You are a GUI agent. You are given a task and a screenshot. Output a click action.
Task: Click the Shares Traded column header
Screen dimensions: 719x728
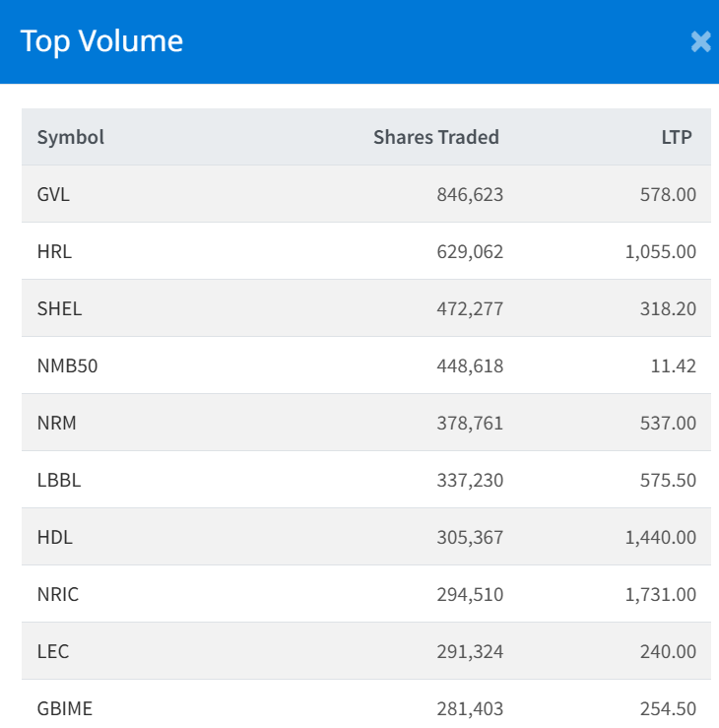(436, 138)
